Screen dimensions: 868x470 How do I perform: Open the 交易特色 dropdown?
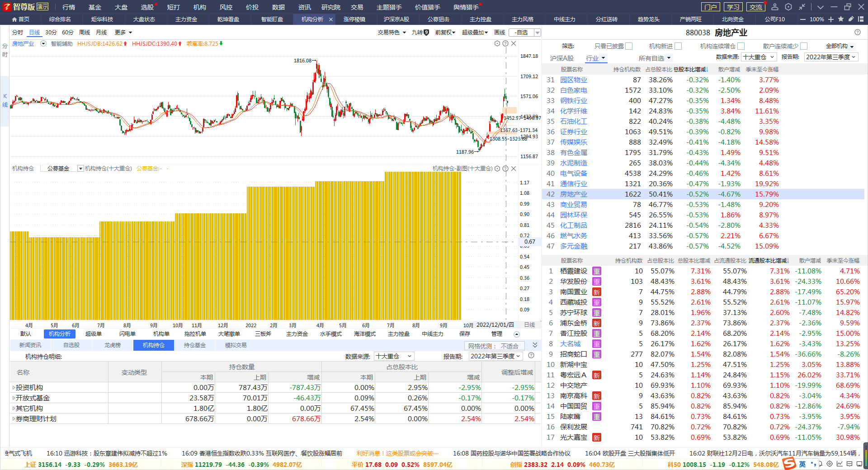pos(392,33)
